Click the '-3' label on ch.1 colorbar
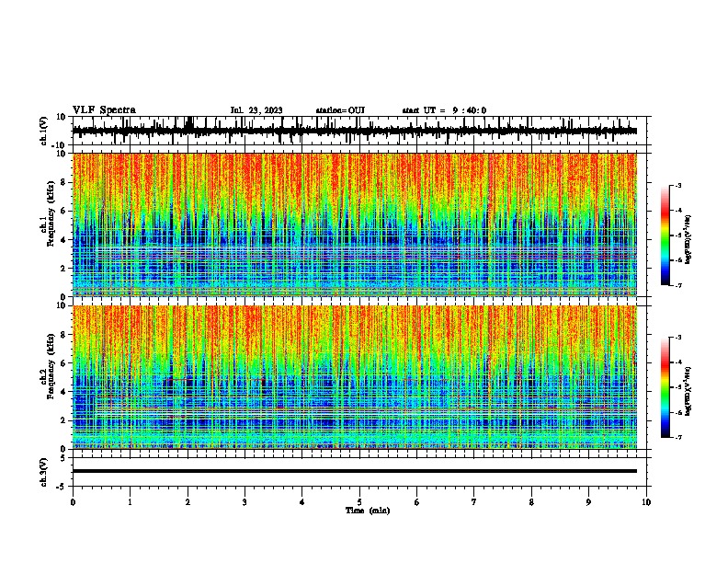The height and width of the screenshot is (563, 728). (677, 185)
